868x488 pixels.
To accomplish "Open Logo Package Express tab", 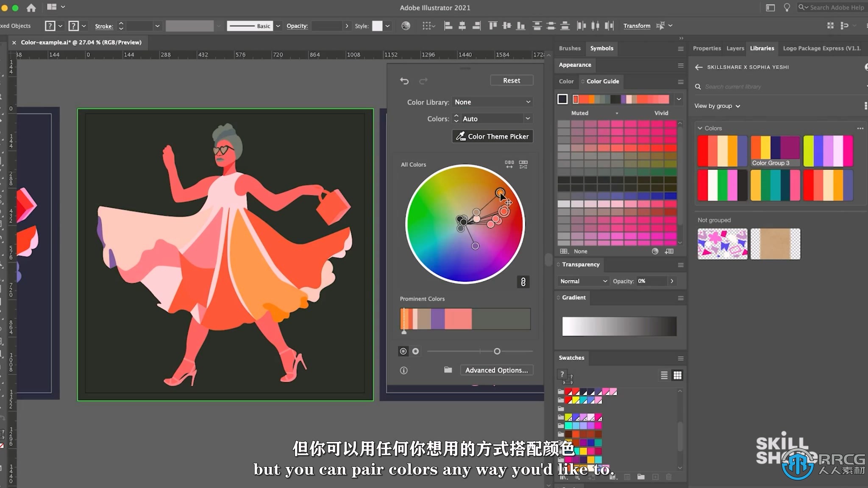I will pos(821,48).
